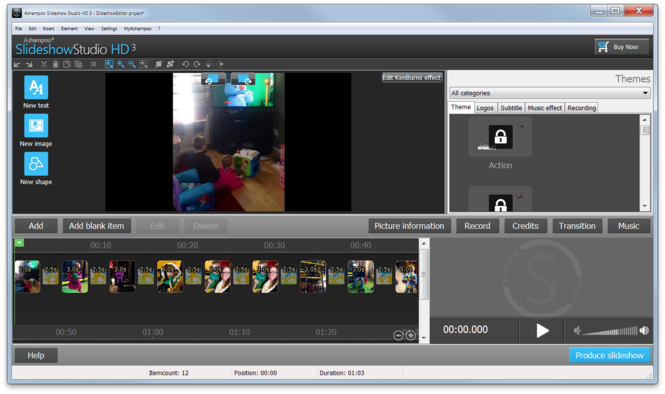
Task: Click the Music button
Action: (629, 226)
